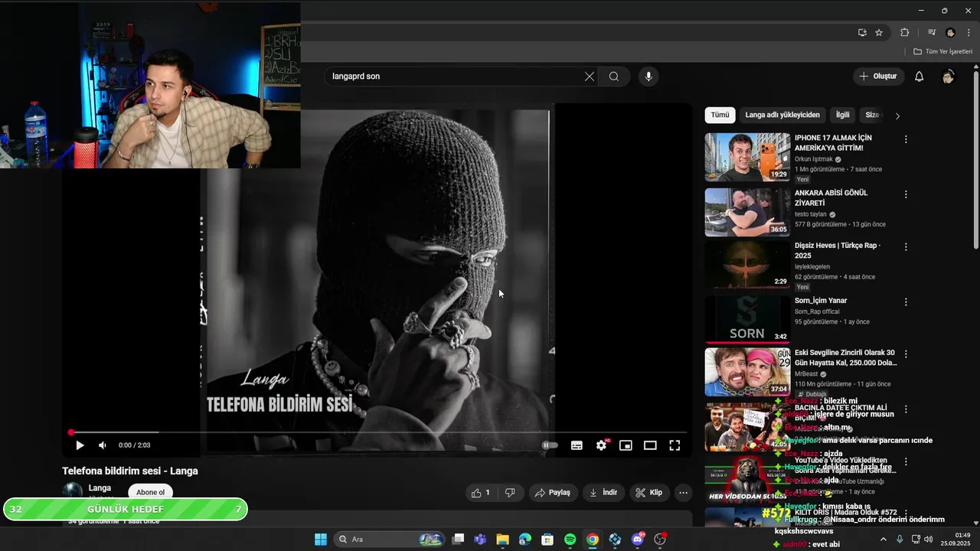This screenshot has height=551, width=980.
Task: Start voice search with microphone
Action: pyautogui.click(x=648, y=77)
